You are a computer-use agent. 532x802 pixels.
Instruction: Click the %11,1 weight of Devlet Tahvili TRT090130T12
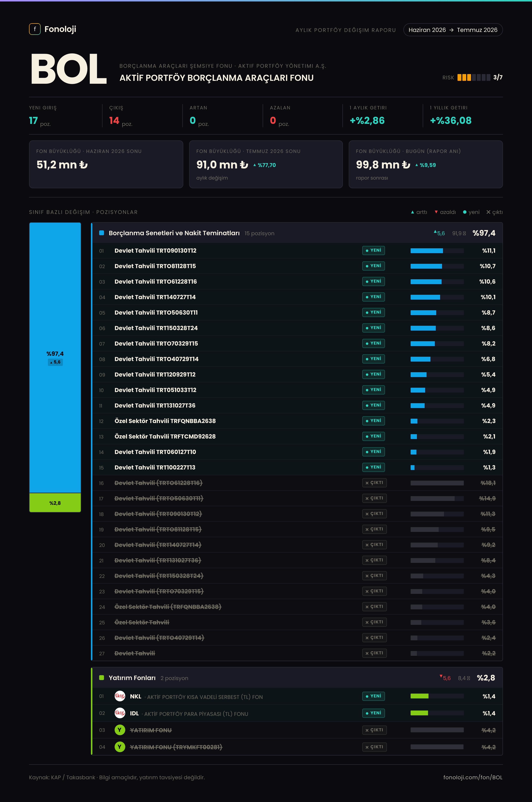(489, 251)
